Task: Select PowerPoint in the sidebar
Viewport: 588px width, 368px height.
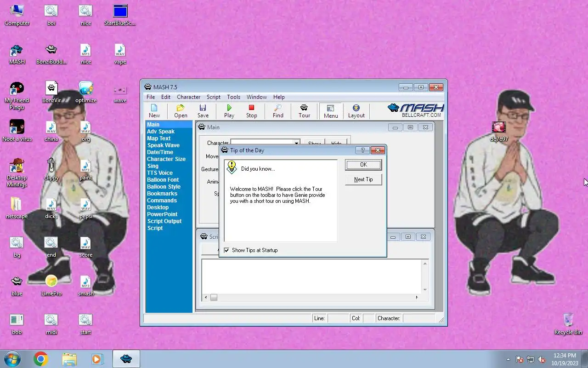Action: pyautogui.click(x=162, y=214)
